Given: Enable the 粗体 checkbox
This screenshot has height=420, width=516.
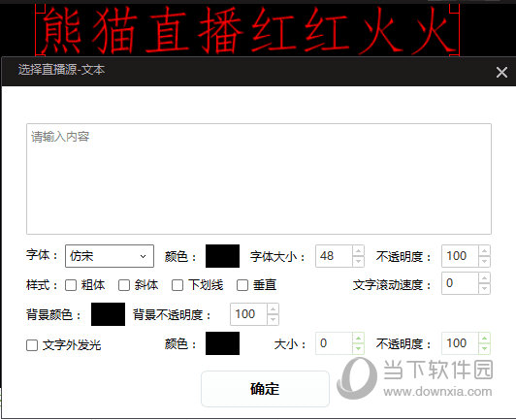Looking at the screenshot, I should coord(71,285).
